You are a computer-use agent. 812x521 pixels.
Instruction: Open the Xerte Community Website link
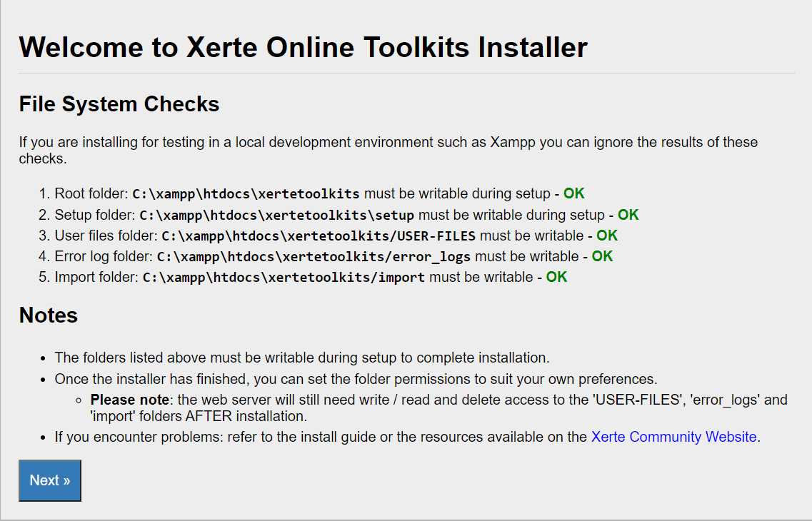tap(673, 437)
